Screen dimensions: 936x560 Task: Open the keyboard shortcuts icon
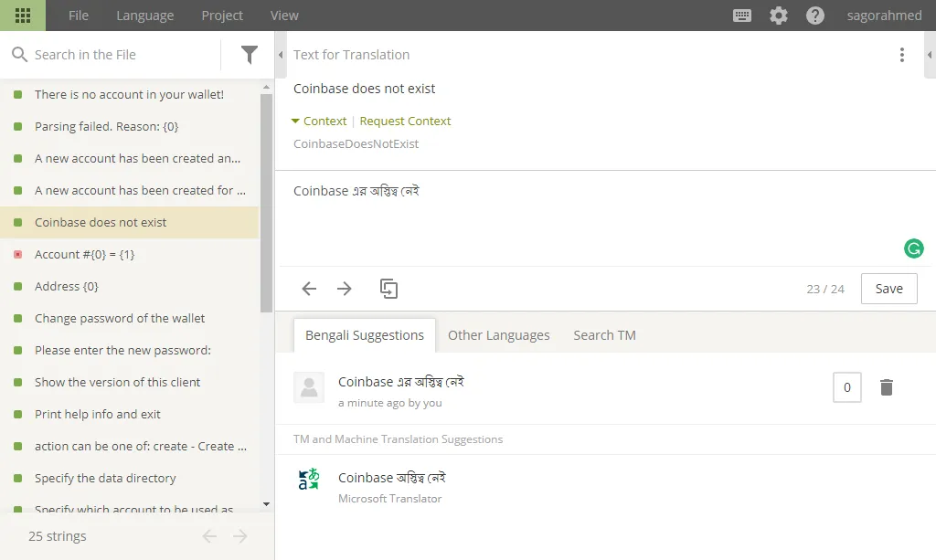(x=742, y=16)
